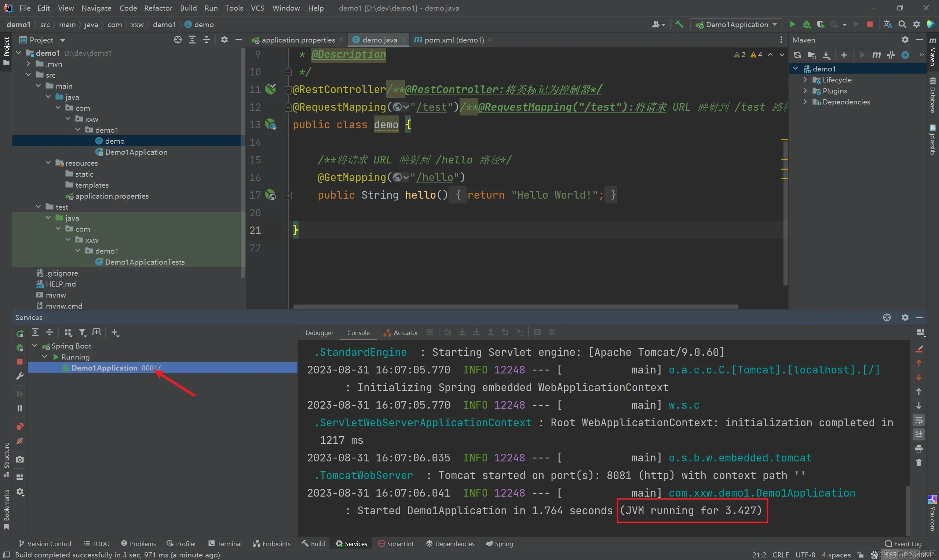Expand the Lifecycle node in Maven
Image resolution: width=939 pixels, height=560 pixels.
pos(805,80)
